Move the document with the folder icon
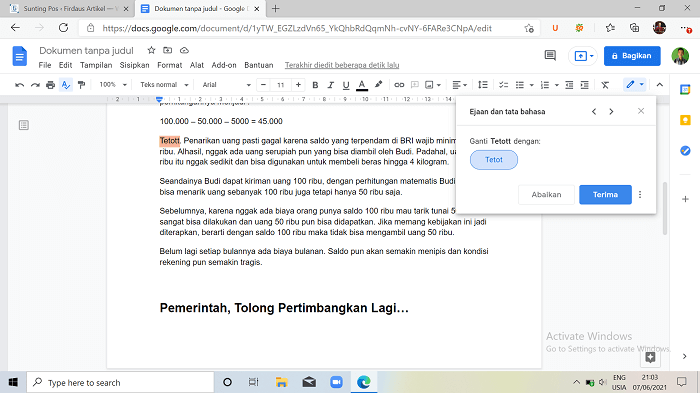The width and height of the screenshot is (700, 393). pyautogui.click(x=167, y=50)
